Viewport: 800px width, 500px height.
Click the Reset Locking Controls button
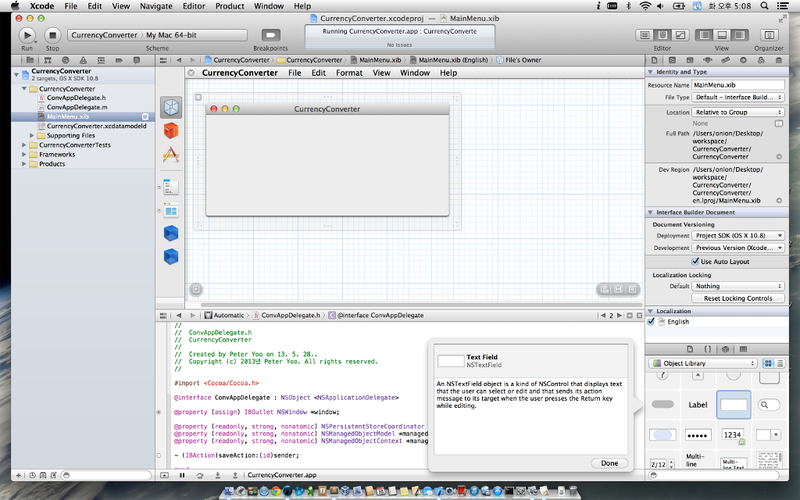click(x=738, y=298)
